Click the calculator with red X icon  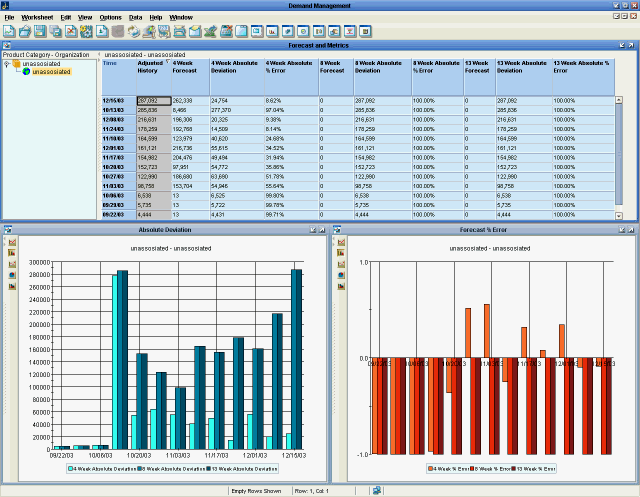(x=226, y=31)
